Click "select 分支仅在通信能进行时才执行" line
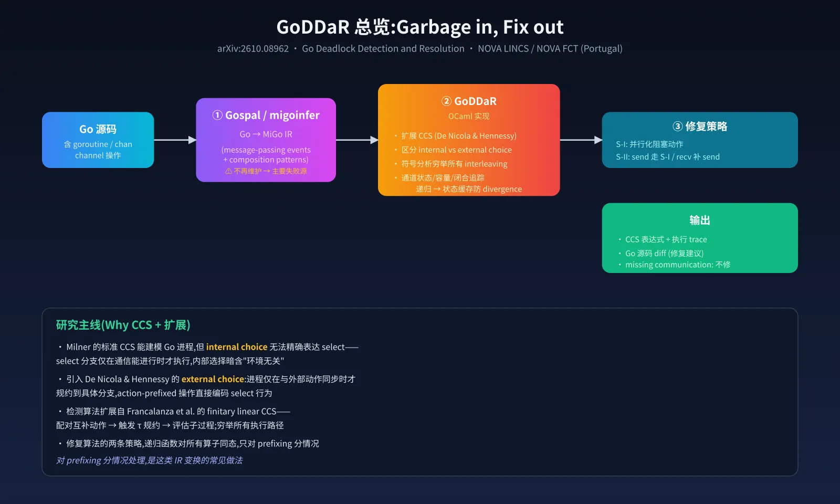Viewport: 840px width, 504px height. (170, 361)
